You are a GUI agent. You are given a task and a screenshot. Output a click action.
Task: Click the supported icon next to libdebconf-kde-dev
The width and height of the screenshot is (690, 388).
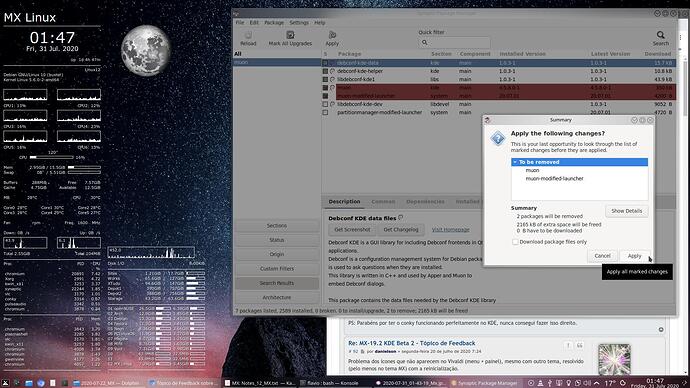(333, 104)
